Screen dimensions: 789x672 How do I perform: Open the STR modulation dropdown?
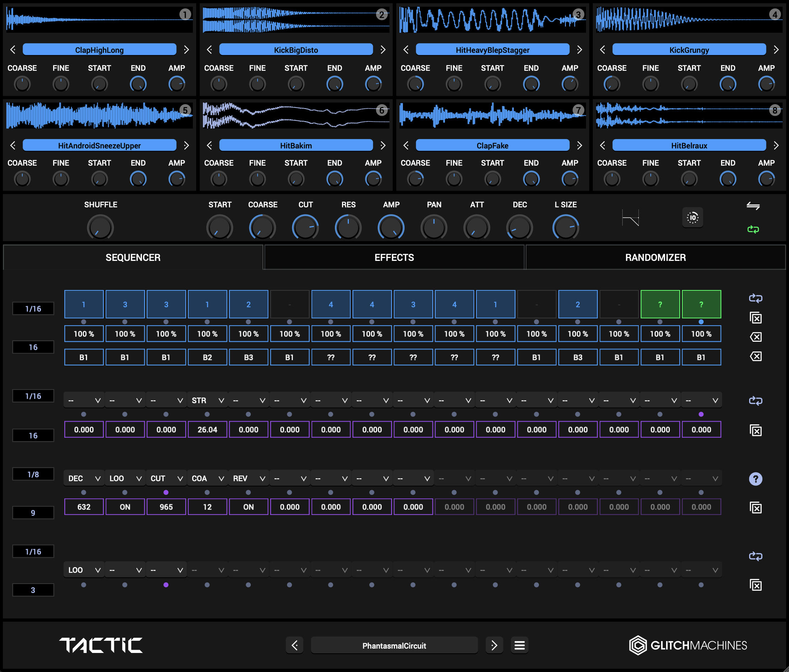tap(207, 400)
